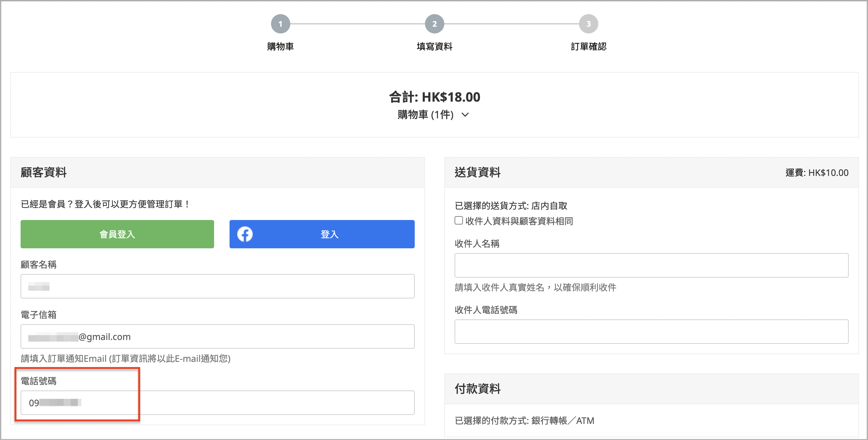Click 已選擇的付款方式: 銀行轉帳／ATM text
Screen dimensions: 868x440
(x=524, y=420)
